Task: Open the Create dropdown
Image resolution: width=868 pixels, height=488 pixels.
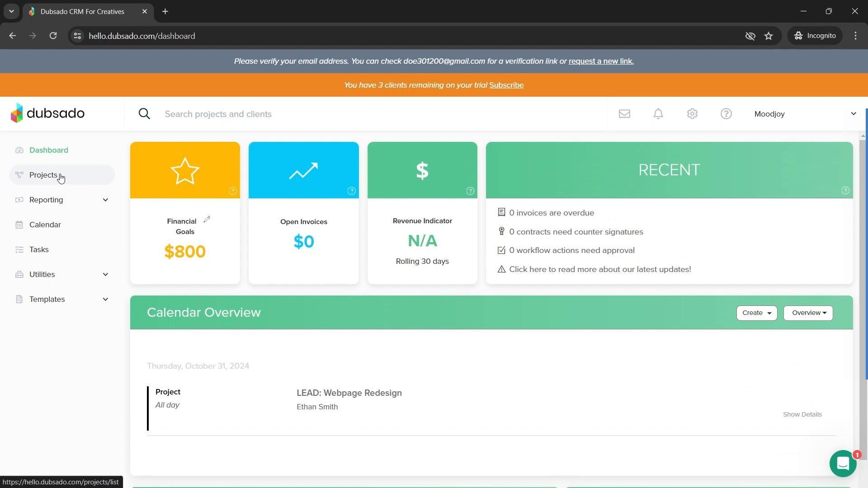Action: point(757,313)
